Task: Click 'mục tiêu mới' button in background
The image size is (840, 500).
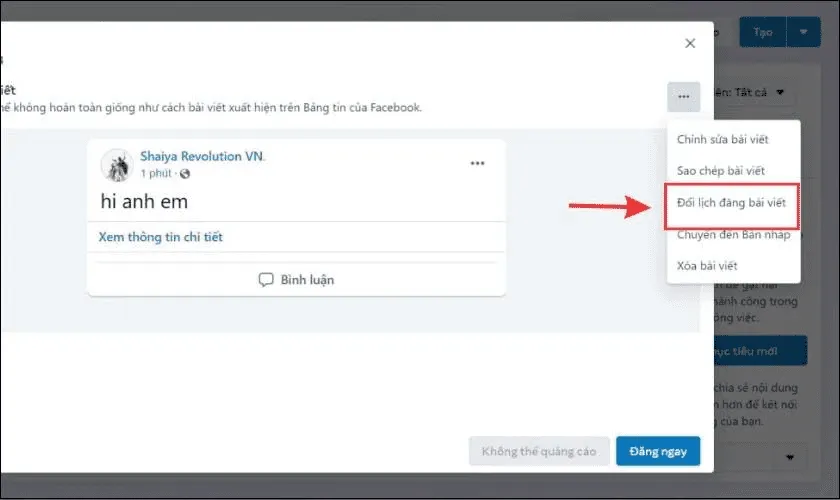Action: click(761, 351)
